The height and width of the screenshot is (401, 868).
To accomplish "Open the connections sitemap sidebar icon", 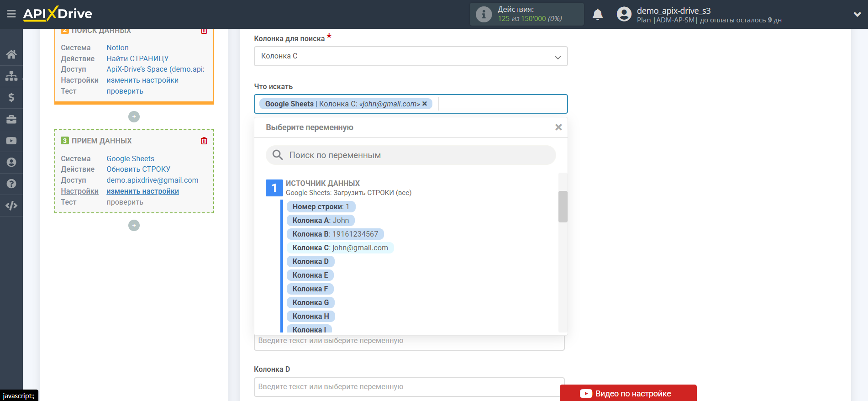I will [x=11, y=76].
